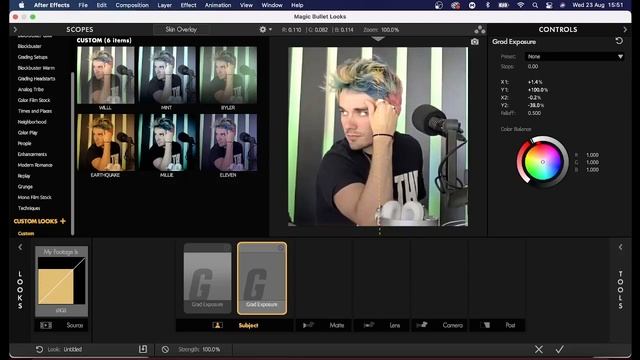
Task: Click the R value 1.000
Action: pos(592,155)
